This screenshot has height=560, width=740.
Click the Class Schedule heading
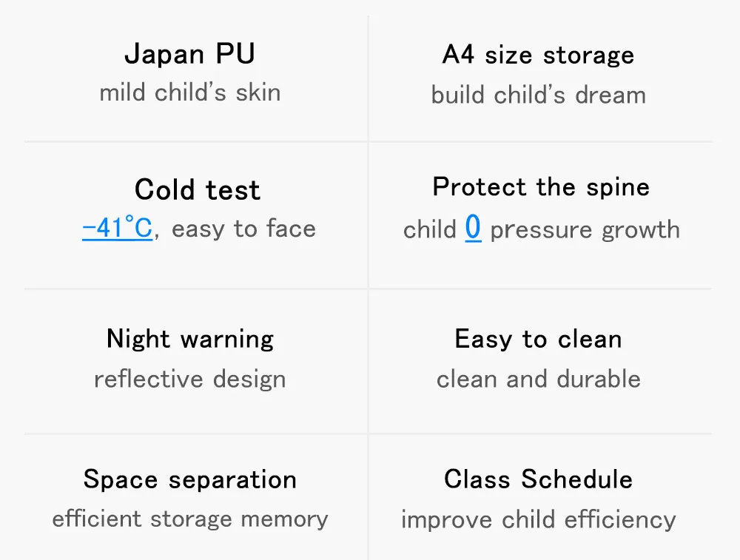tap(539, 479)
